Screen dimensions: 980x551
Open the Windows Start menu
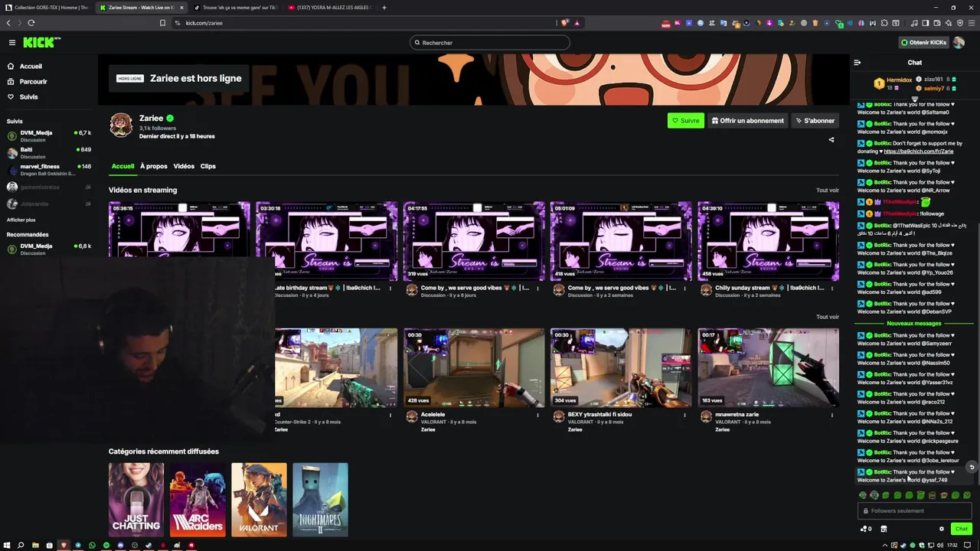tap(7, 546)
